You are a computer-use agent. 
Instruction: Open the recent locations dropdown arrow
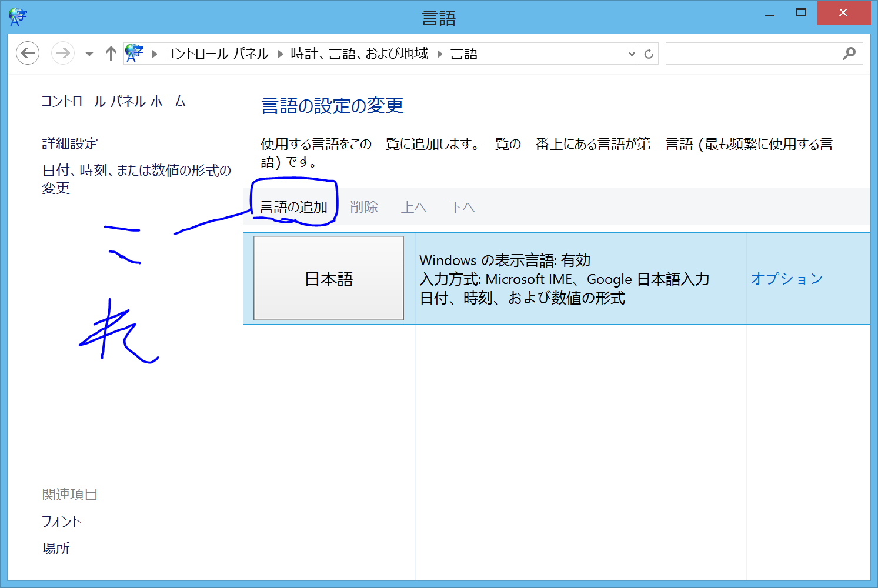pyautogui.click(x=89, y=54)
